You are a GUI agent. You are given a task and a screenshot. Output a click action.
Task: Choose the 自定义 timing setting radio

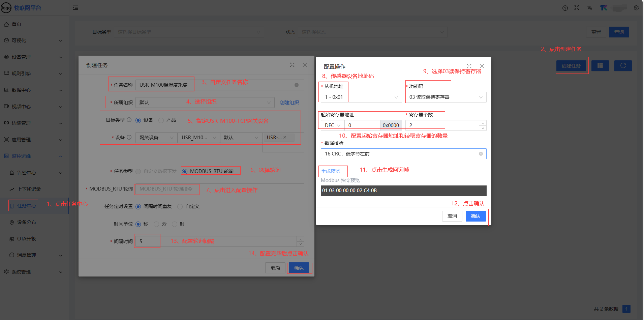coord(180,207)
